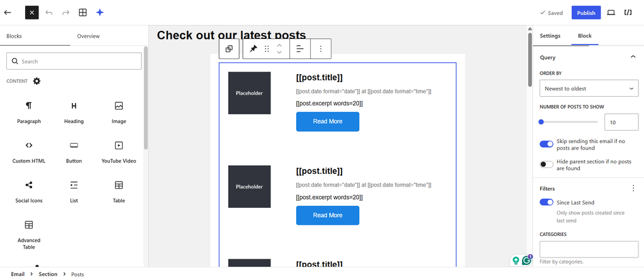
Task: Toggle Hide parent section if no posts
Action: coord(547,164)
